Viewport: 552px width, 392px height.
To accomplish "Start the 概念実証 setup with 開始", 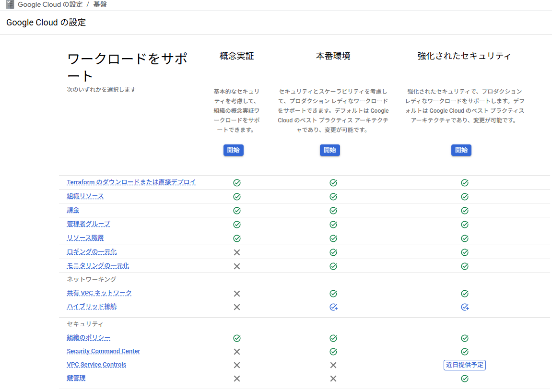I will (x=234, y=150).
